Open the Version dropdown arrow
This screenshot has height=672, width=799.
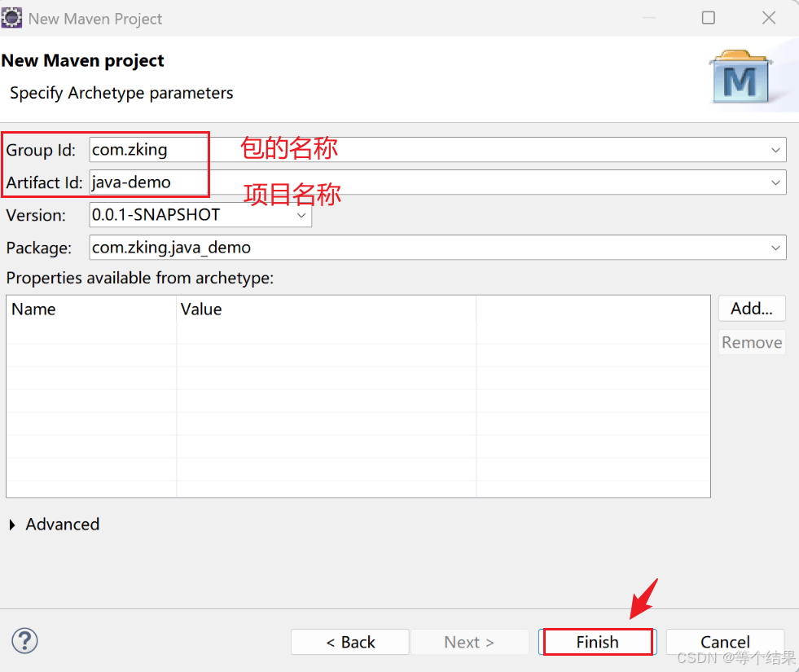click(301, 215)
